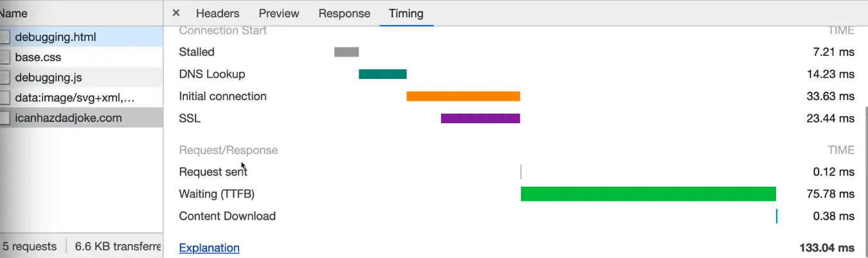
Task: Click the gray Stalled timing bar
Action: click(347, 52)
